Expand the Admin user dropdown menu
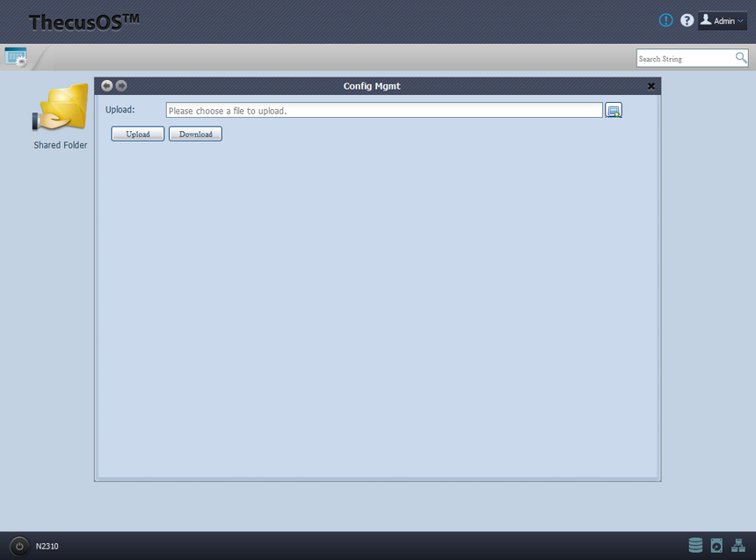This screenshot has width=756, height=560. pyautogui.click(x=723, y=20)
